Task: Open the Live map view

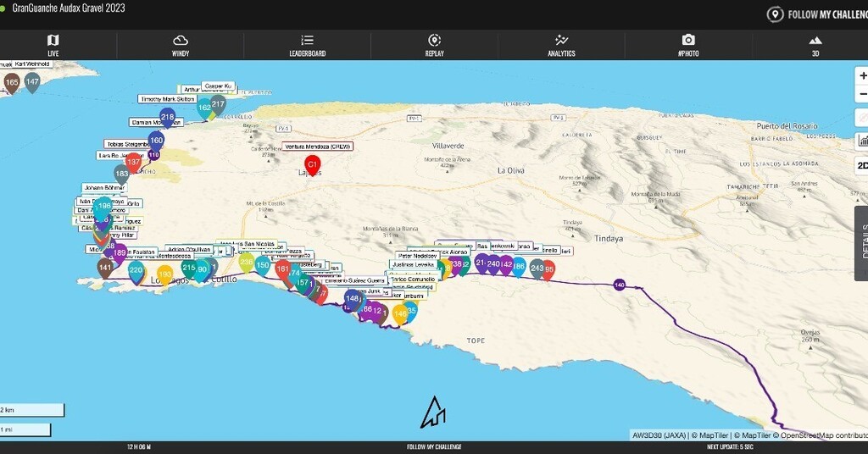Action: point(53,46)
